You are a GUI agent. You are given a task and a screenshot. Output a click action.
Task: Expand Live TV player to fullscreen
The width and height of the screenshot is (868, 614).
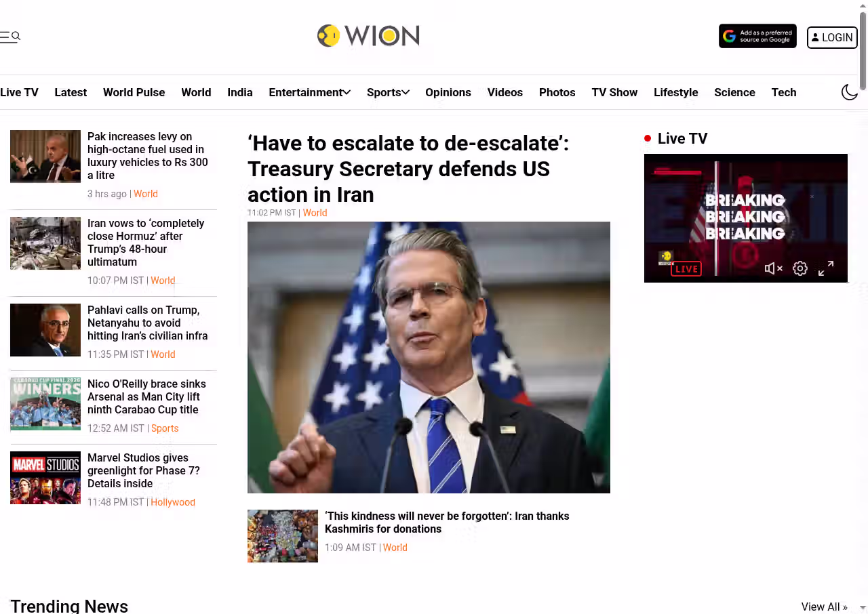tap(826, 268)
